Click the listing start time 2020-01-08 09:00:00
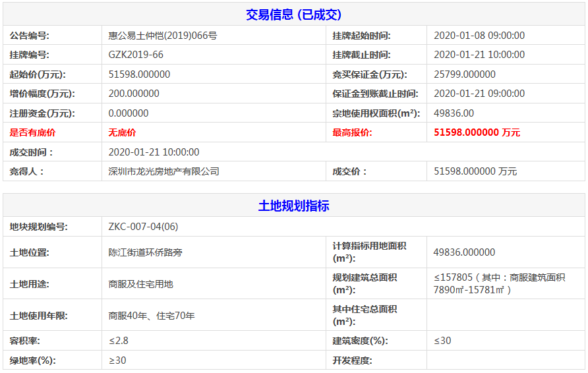The height and width of the screenshot is (373, 588). pyautogui.click(x=479, y=36)
